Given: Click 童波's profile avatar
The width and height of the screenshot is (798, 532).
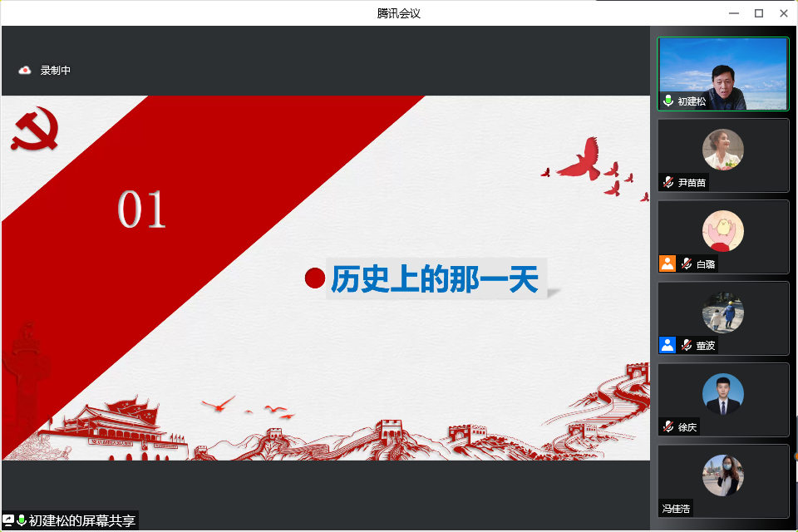Looking at the screenshot, I should (x=722, y=313).
